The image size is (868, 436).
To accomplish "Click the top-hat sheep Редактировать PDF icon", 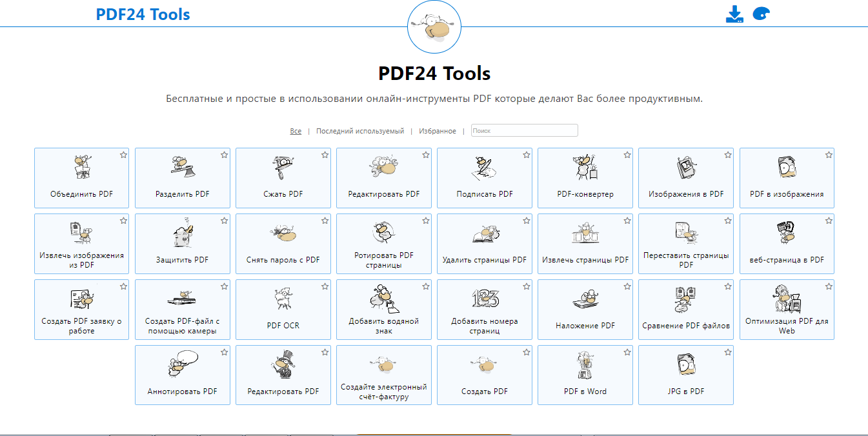I will 283,365.
